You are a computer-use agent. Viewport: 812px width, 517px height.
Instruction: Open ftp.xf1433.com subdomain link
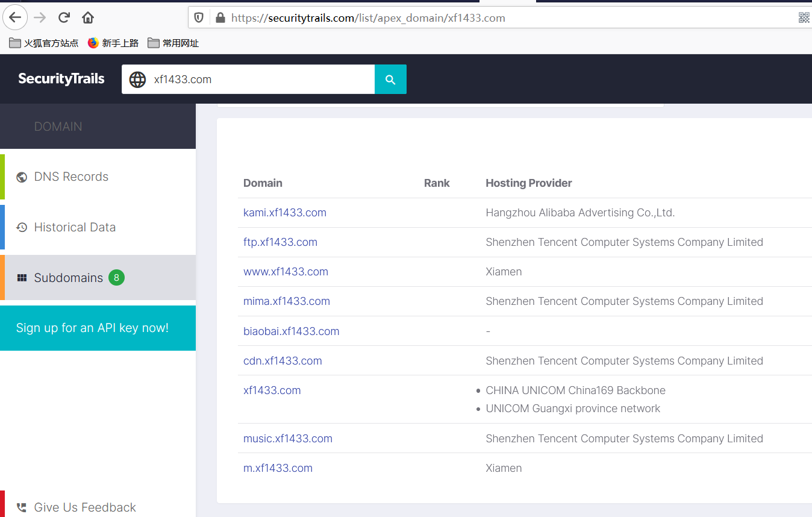pyautogui.click(x=280, y=242)
